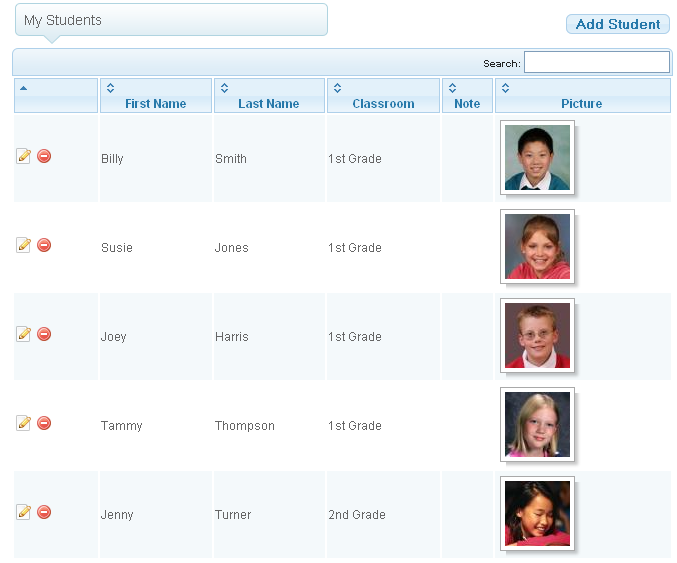
Task: Click the Add Student button
Action: [x=618, y=24]
